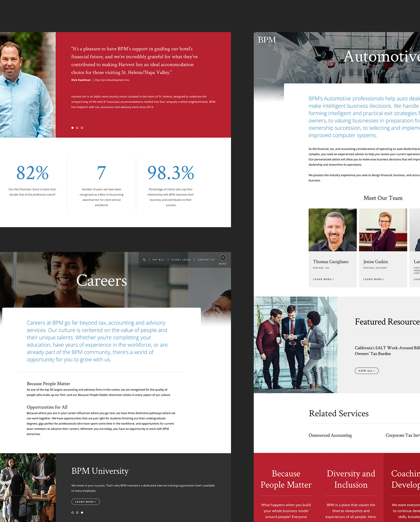Click the Rick Kaufman testimonial photo
Viewport: 420px width, 522px height.
(28, 85)
